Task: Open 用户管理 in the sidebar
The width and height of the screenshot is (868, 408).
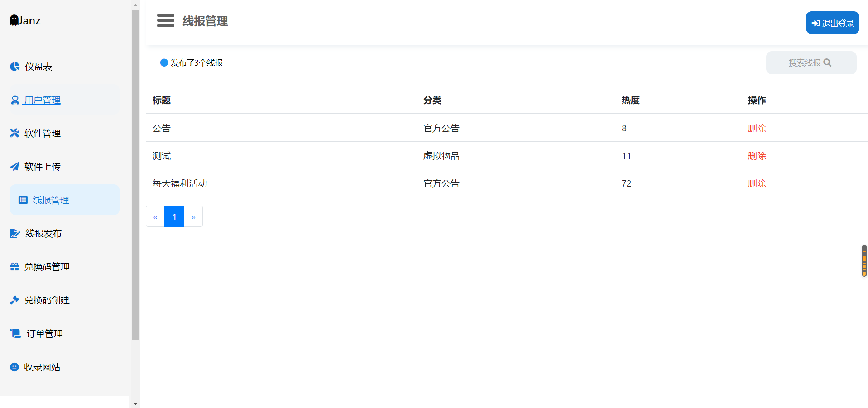Action: coord(42,100)
